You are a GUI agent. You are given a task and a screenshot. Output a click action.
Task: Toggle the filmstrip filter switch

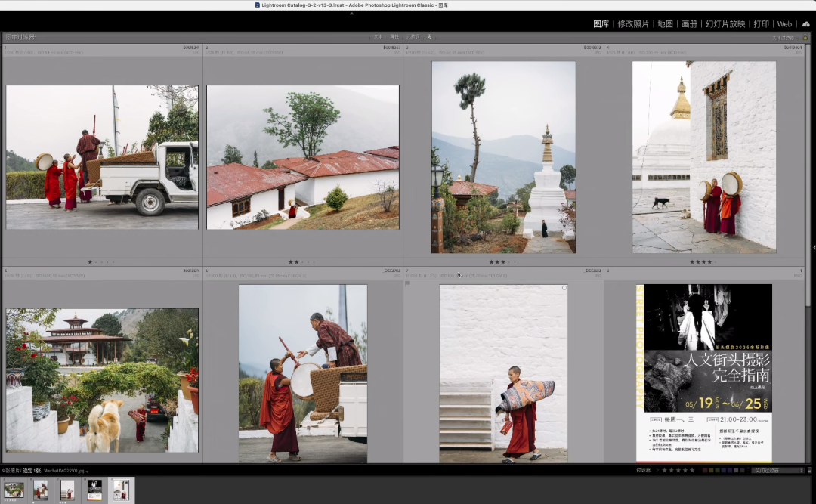[809, 470]
